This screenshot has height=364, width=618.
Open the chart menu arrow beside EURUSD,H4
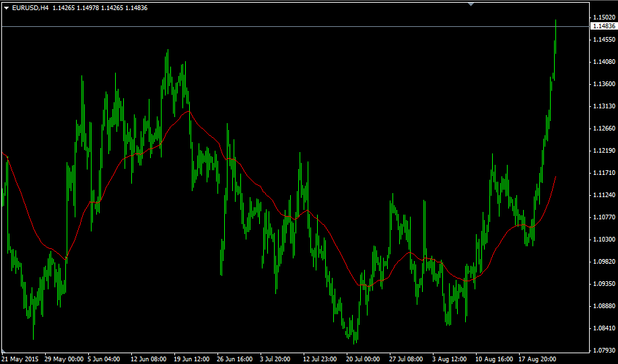[x=6, y=8]
